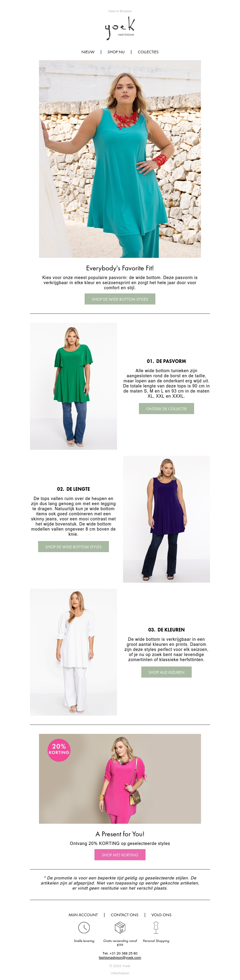Click the hero image of turquoise tunic
The height and width of the screenshot is (980, 240).
(x=120, y=159)
